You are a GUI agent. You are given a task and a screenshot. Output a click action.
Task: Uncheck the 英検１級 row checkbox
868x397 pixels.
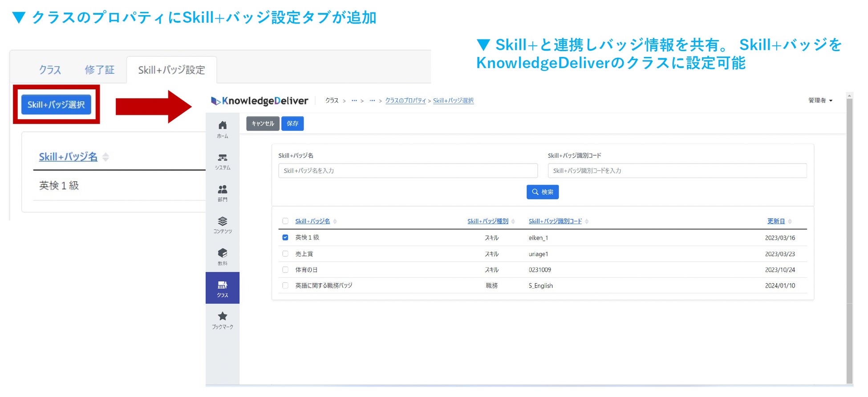(x=285, y=237)
